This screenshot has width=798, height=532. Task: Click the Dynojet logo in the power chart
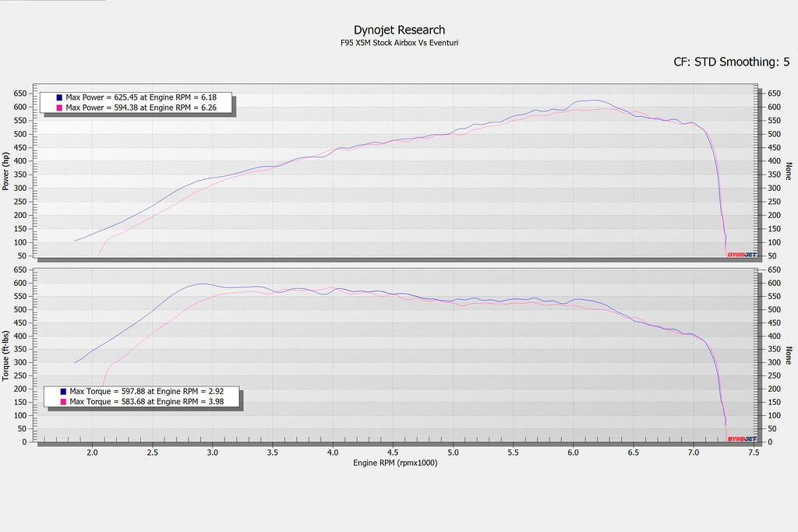click(x=740, y=253)
